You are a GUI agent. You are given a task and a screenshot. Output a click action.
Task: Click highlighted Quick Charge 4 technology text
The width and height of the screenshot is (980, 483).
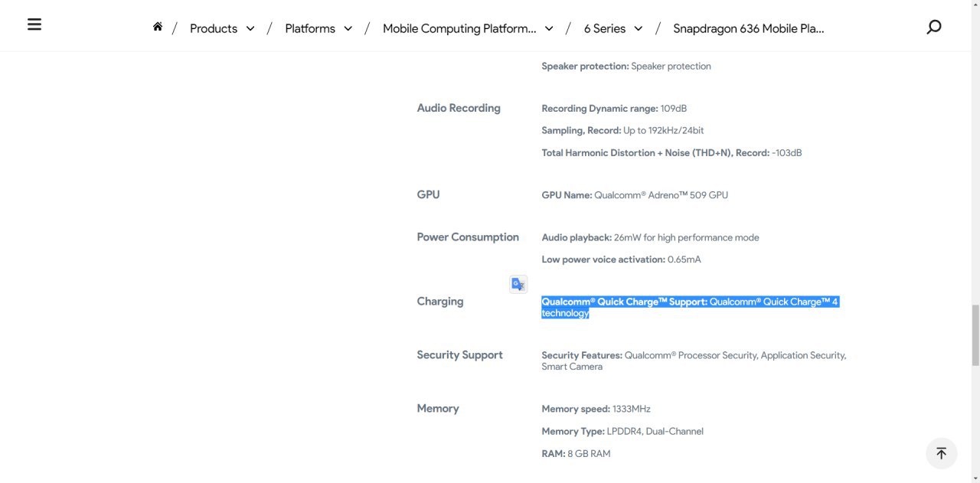[x=690, y=307]
